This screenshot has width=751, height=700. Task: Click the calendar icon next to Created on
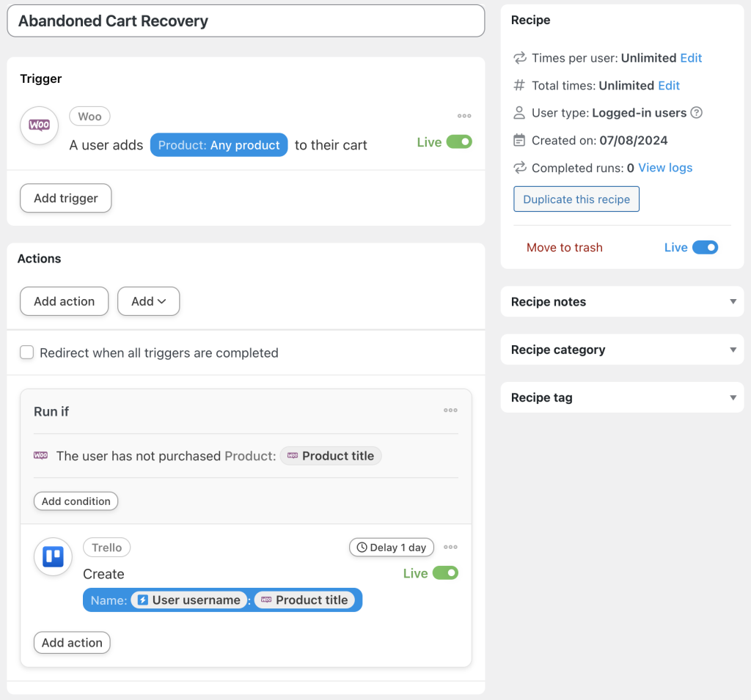[x=519, y=140]
